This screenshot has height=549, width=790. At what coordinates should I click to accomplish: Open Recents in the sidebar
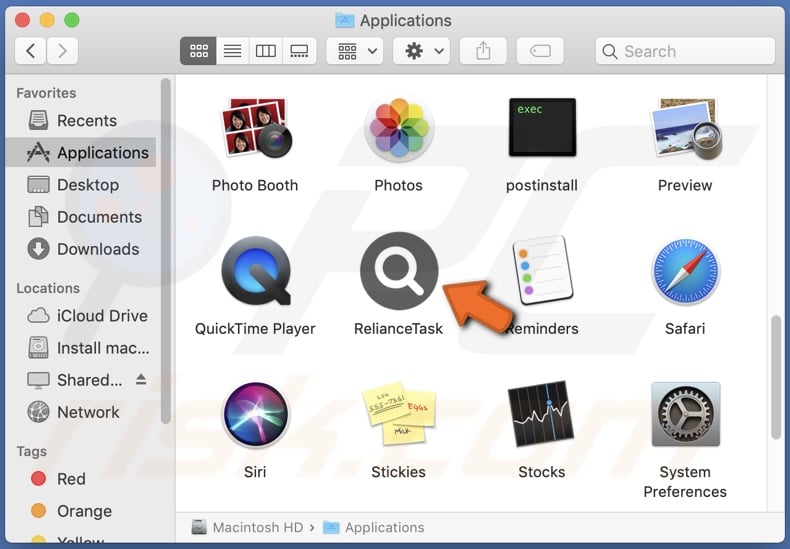click(81, 120)
